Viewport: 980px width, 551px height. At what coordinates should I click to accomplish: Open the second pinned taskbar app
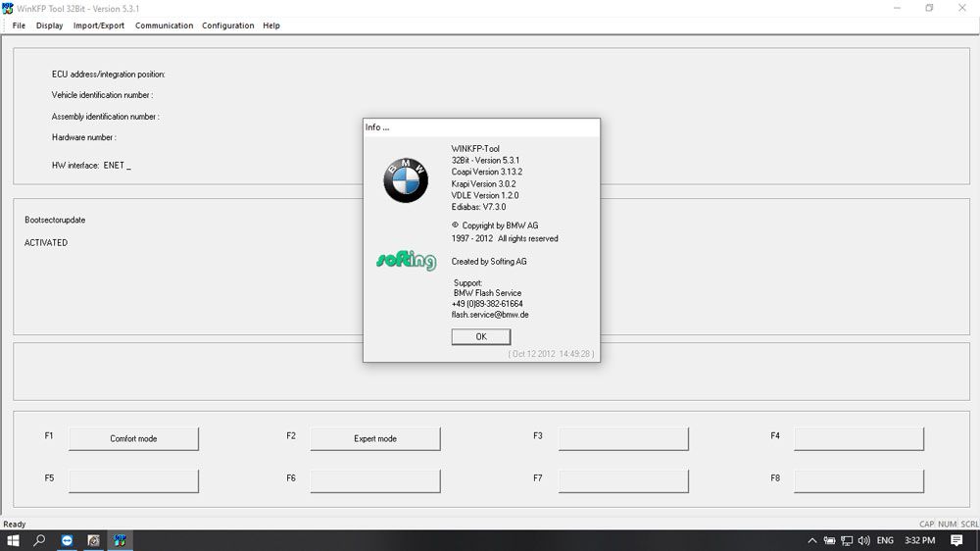pyautogui.click(x=94, y=540)
